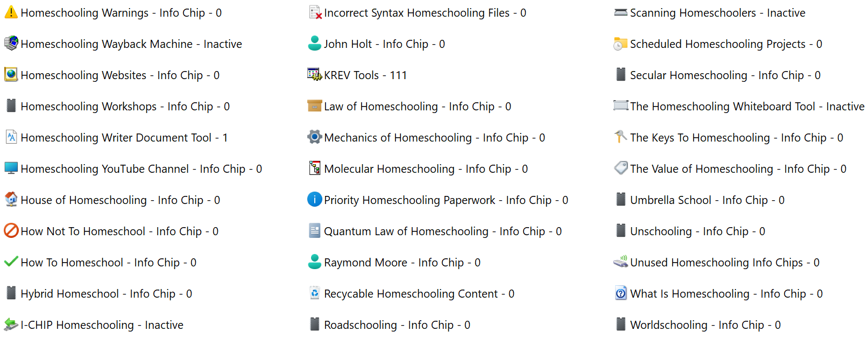Screen dimensions: 868x338
Task: Click the John Holt person icon
Action: (314, 44)
